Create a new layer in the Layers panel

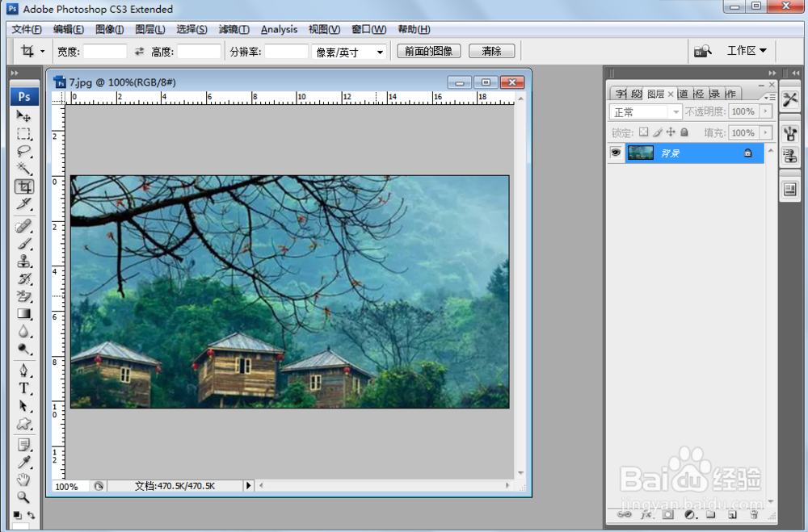click(731, 514)
